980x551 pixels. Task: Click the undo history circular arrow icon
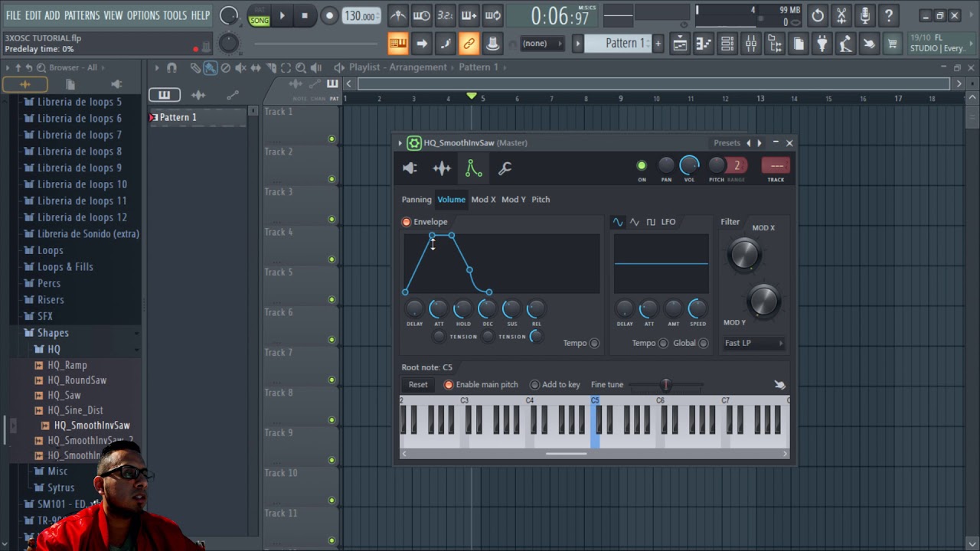coord(818,15)
